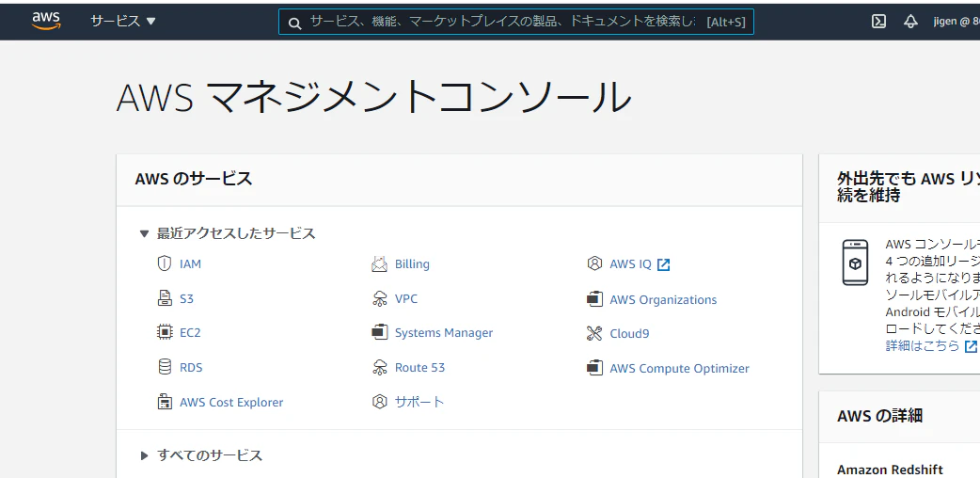Open the サービス dropdown menu
The image size is (980, 478).
pos(122,22)
